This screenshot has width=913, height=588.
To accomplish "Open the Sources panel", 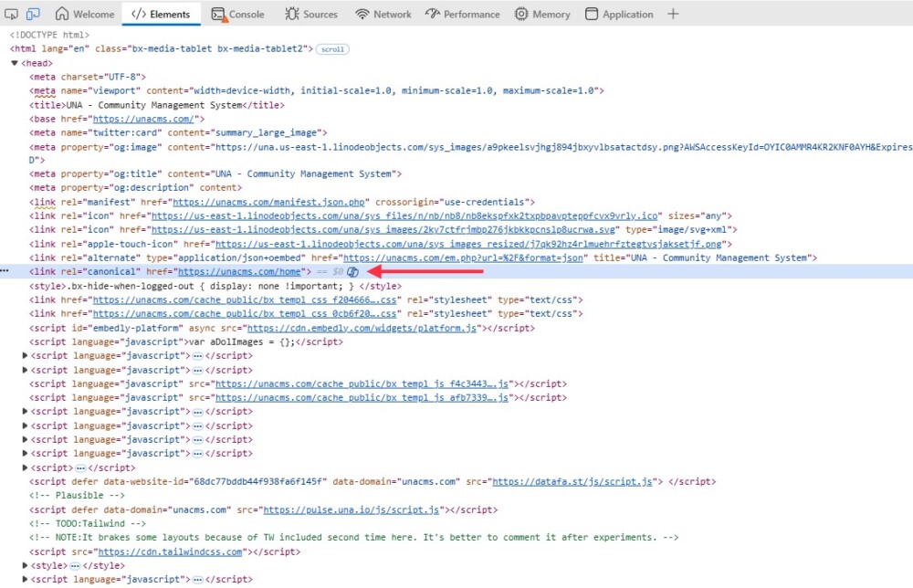I will pyautogui.click(x=310, y=14).
